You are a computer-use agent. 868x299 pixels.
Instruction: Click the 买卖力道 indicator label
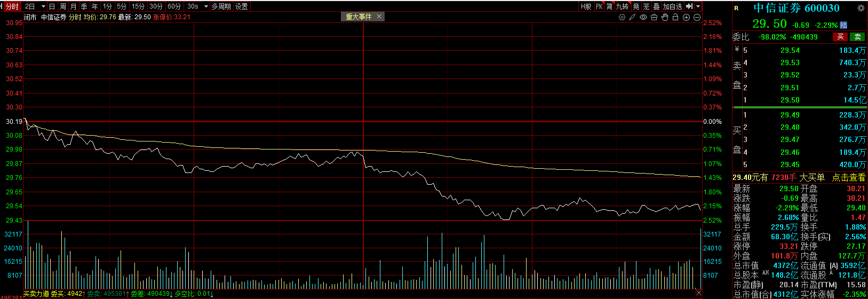36,294
